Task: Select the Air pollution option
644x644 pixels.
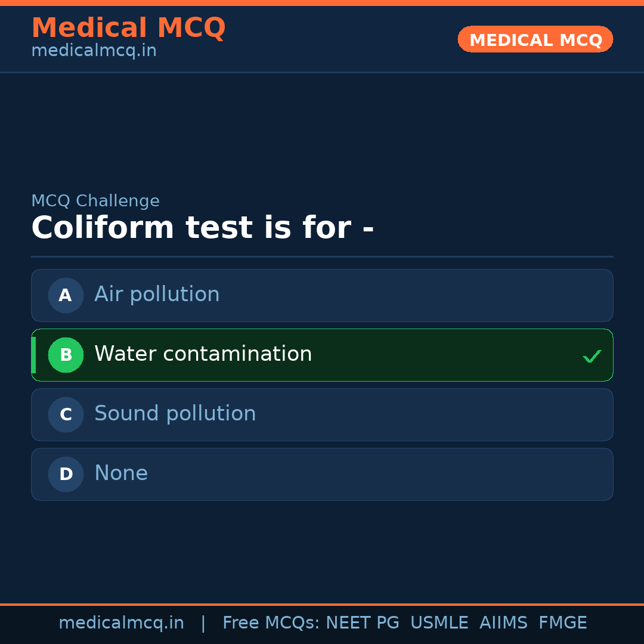Action: pyautogui.click(x=157, y=295)
